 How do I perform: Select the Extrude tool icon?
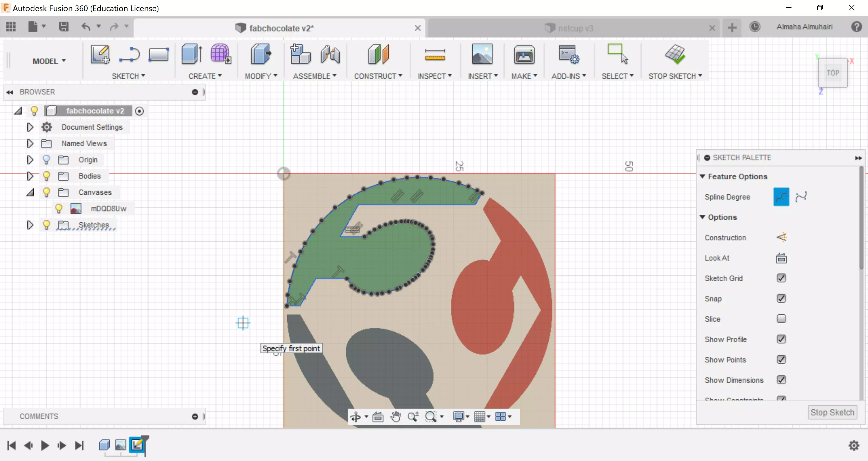[x=191, y=54]
